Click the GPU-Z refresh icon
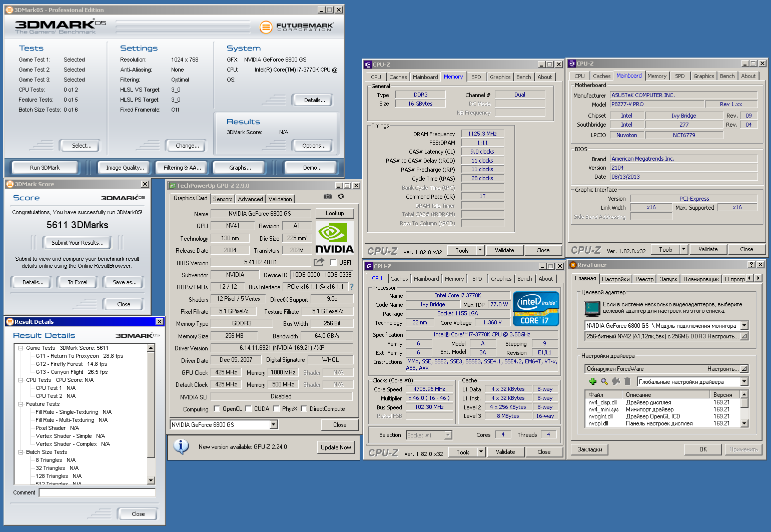This screenshot has width=771, height=532. point(341,197)
